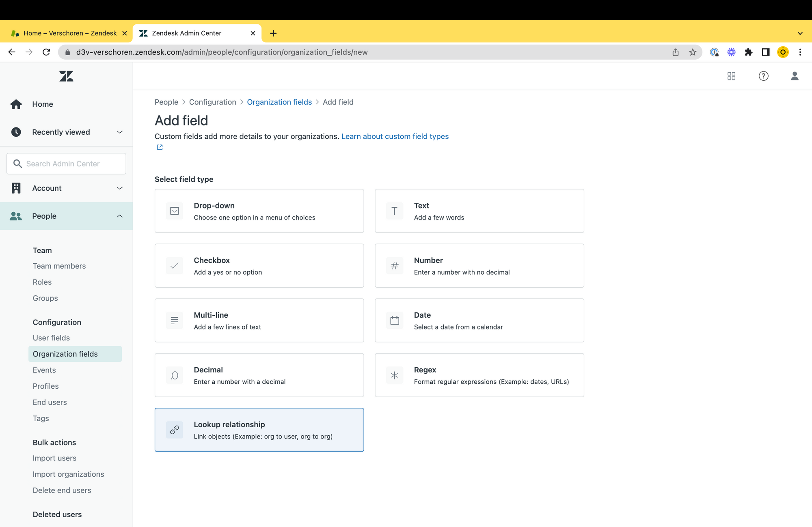Select the Checkbox field type card

(259, 266)
